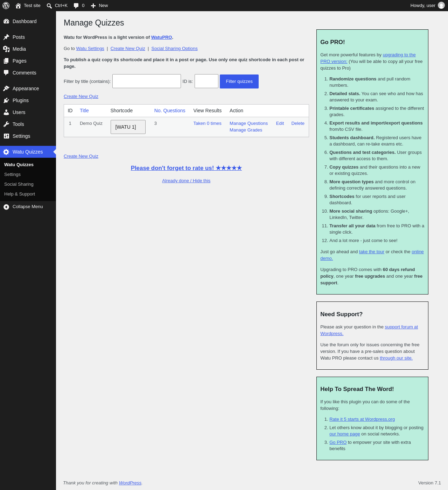Click the user avatar icon
The height and width of the screenshot is (490, 448).
[441, 6]
